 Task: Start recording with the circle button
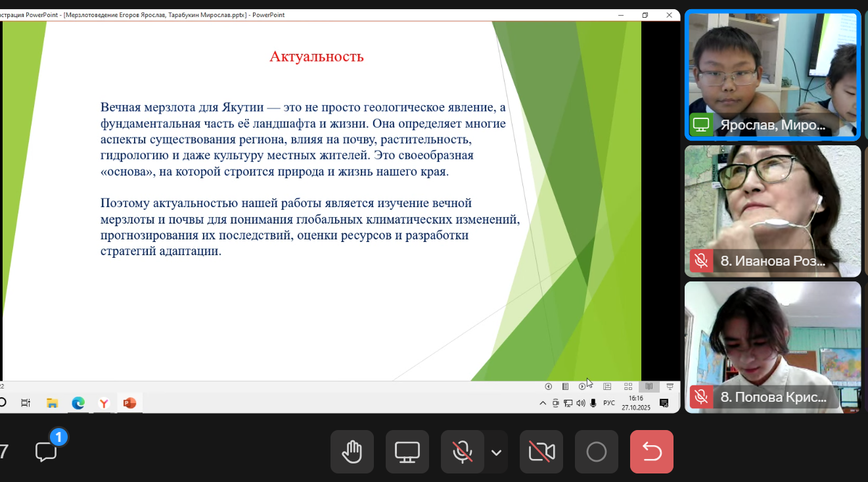(597, 452)
